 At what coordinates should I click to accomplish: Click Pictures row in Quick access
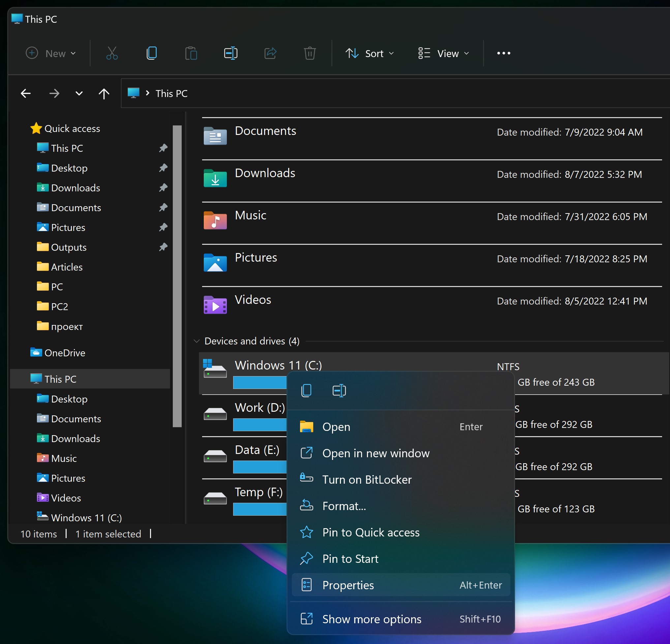click(90, 227)
